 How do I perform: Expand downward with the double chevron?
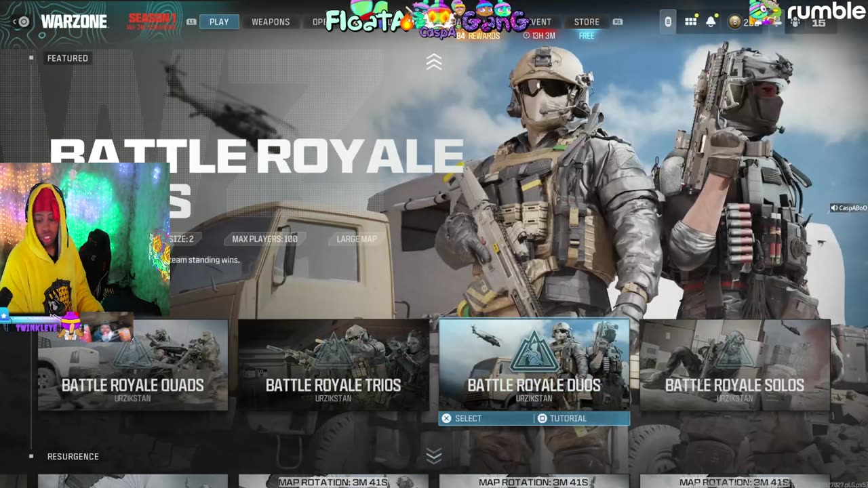coord(434,455)
